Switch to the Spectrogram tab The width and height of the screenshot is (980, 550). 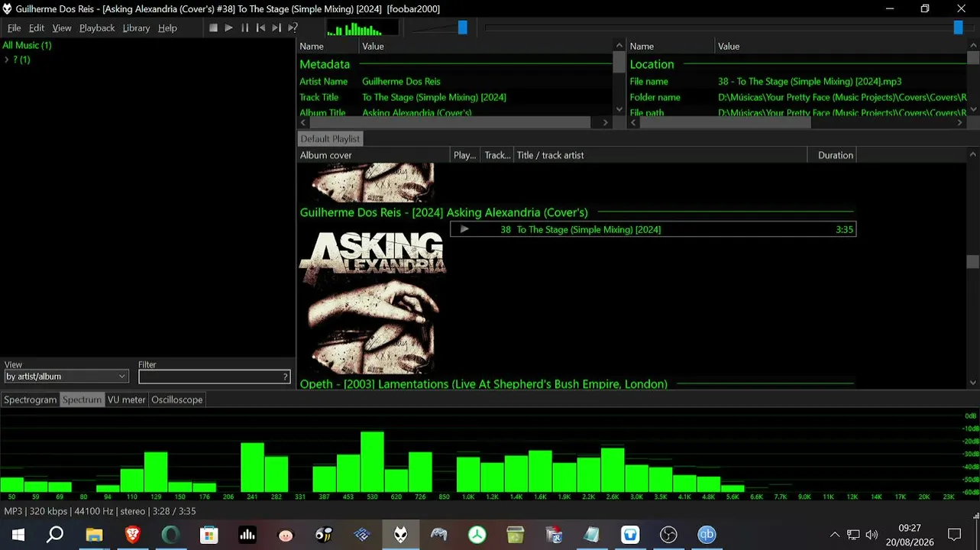tap(31, 400)
